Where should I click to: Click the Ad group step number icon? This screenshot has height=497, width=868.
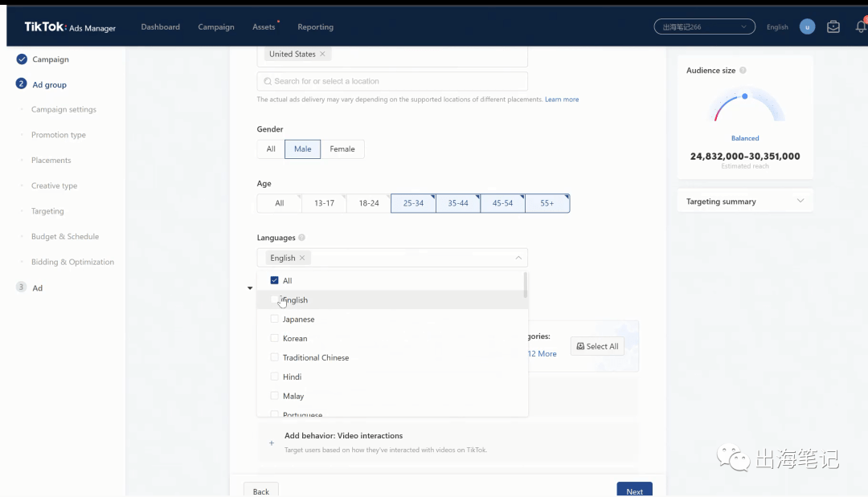tap(21, 84)
